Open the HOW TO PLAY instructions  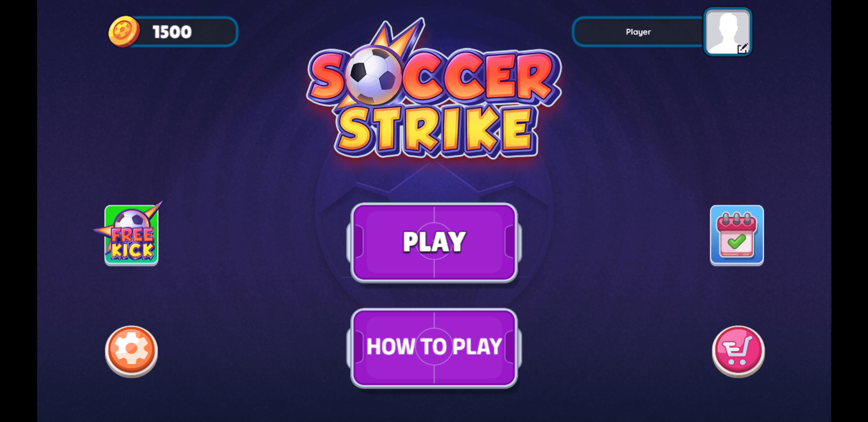tap(434, 348)
